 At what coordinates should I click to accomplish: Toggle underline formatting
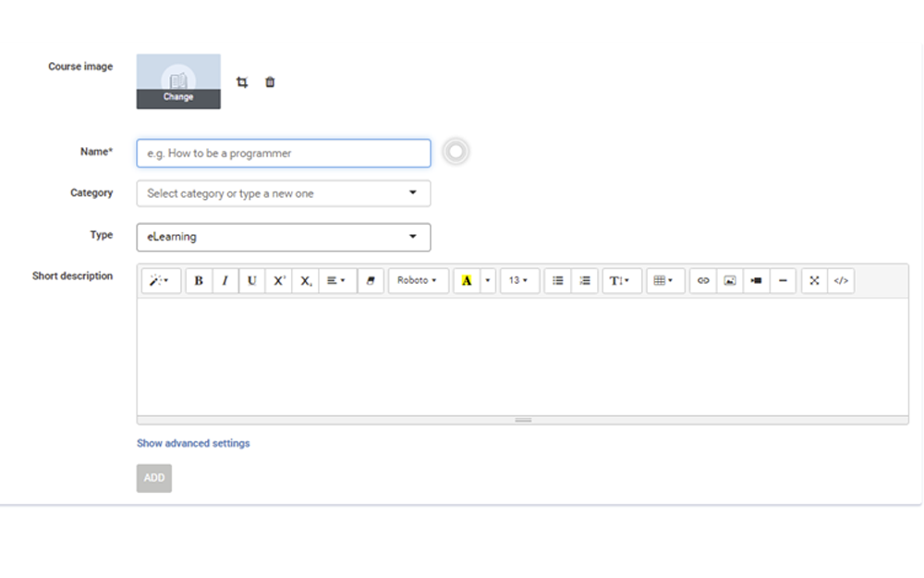click(x=251, y=281)
